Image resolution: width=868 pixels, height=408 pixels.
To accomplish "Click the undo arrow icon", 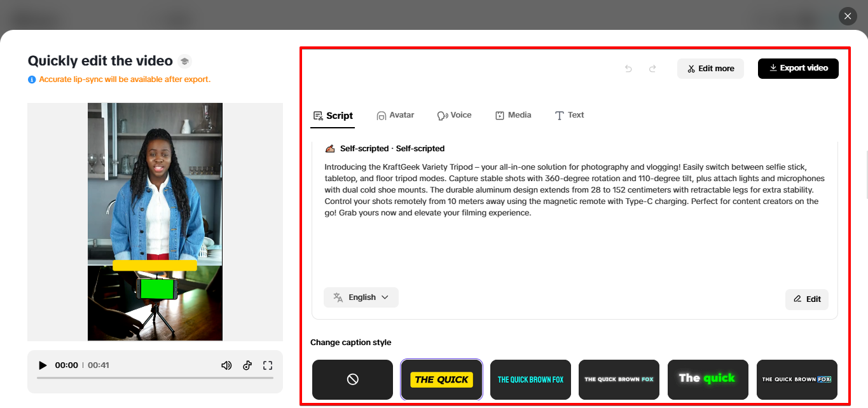I will (628, 69).
